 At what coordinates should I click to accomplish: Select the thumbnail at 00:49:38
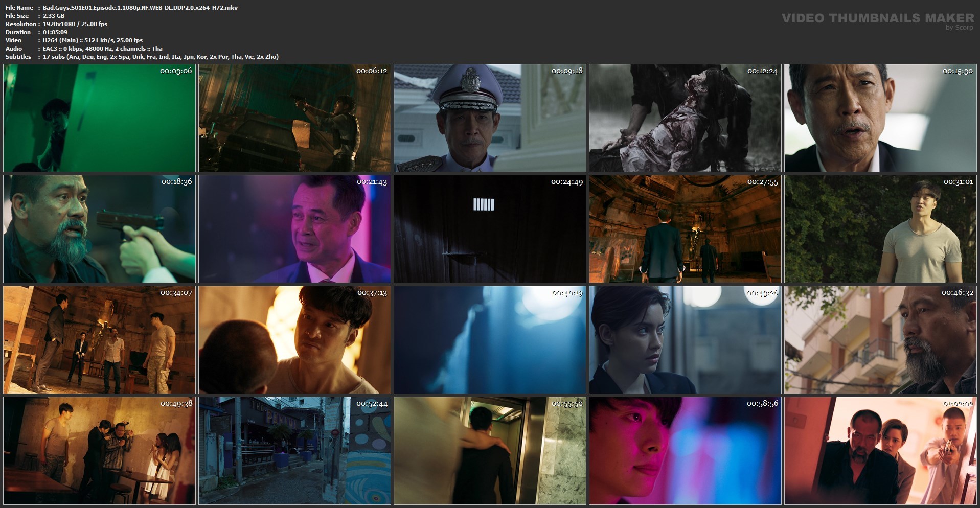[x=99, y=451]
